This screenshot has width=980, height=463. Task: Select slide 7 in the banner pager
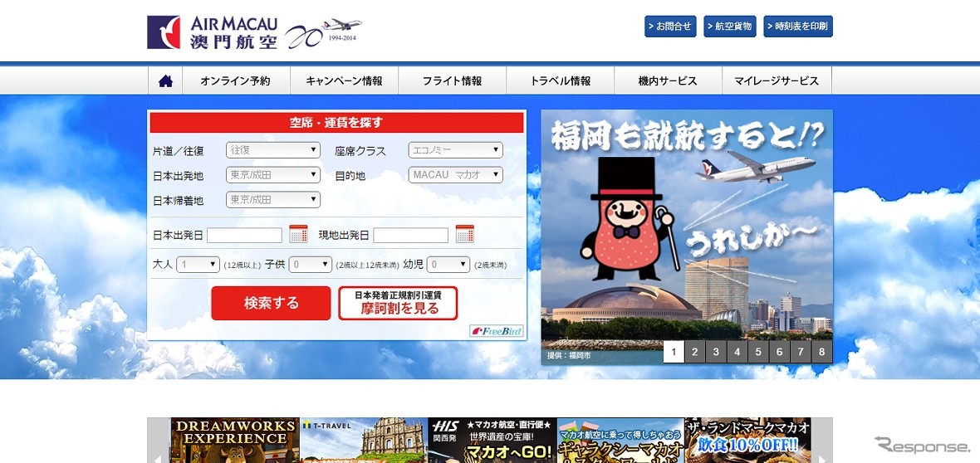pos(801,352)
